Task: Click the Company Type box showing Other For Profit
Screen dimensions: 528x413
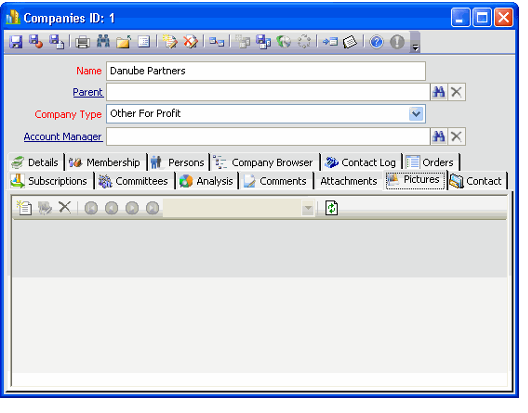Action: (x=266, y=114)
